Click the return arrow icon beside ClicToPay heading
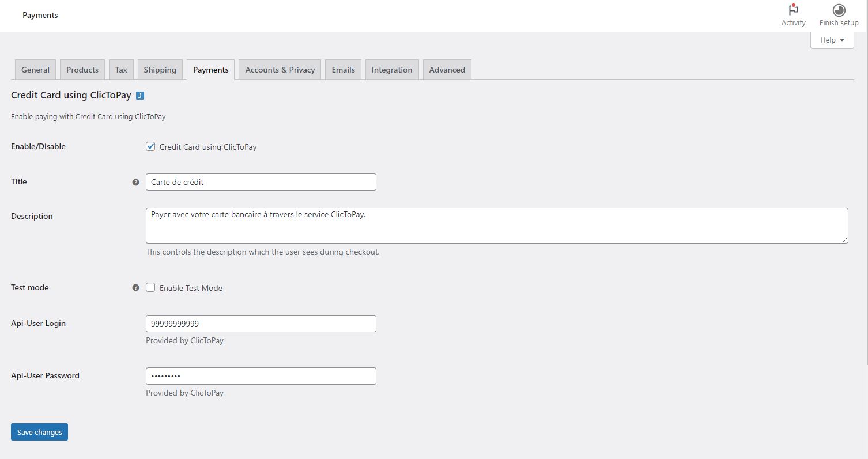The width and height of the screenshot is (868, 459). [x=140, y=96]
